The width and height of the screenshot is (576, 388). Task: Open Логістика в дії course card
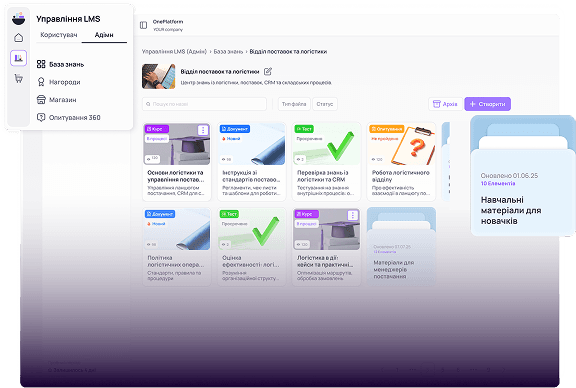pos(327,247)
